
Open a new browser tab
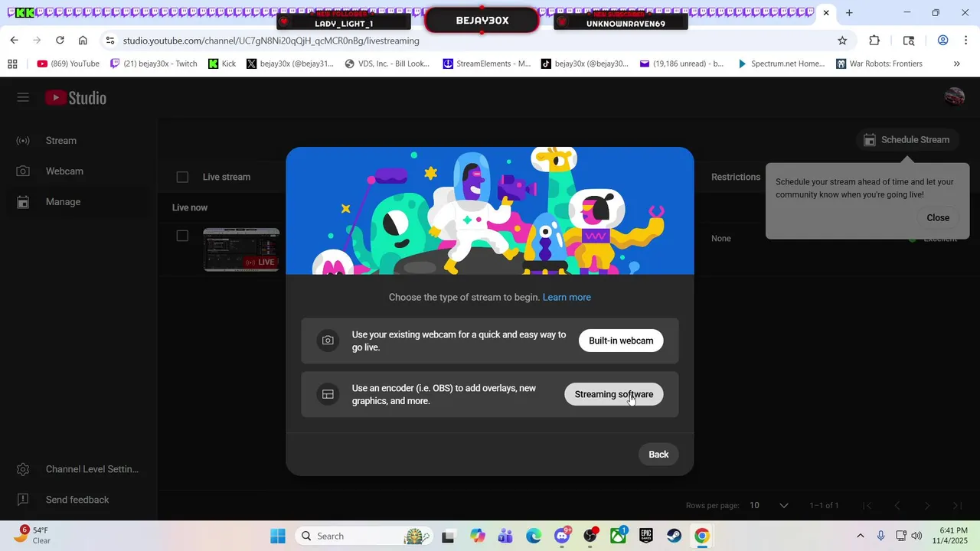(x=849, y=13)
